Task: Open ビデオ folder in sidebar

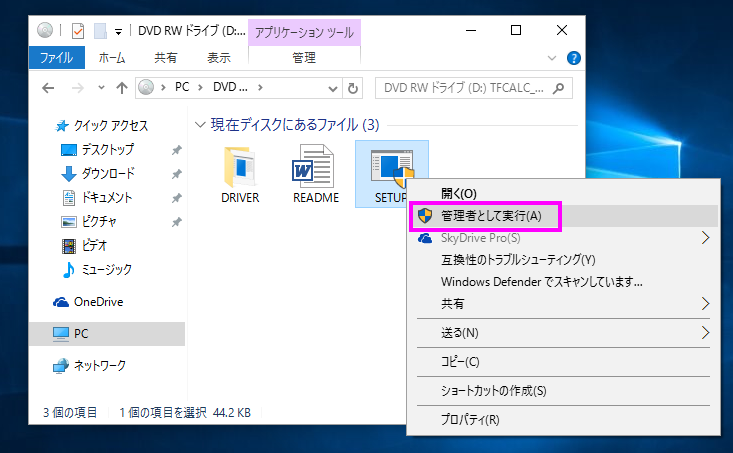Action: [94, 245]
